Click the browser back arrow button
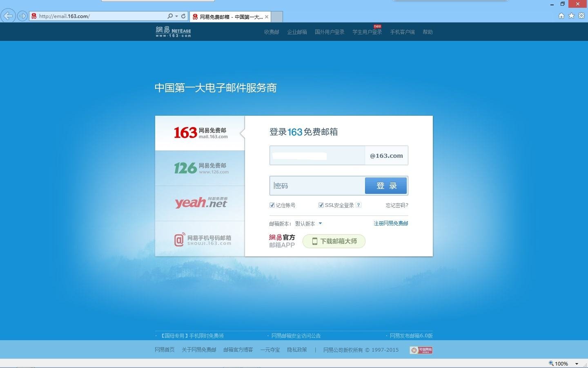This screenshot has height=368, width=588. point(8,16)
